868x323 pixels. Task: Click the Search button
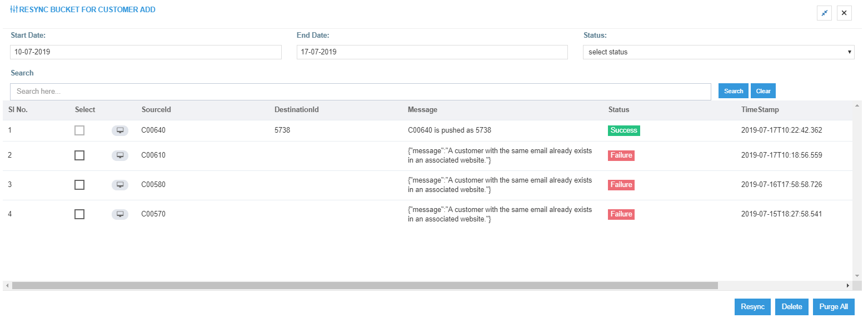point(733,90)
